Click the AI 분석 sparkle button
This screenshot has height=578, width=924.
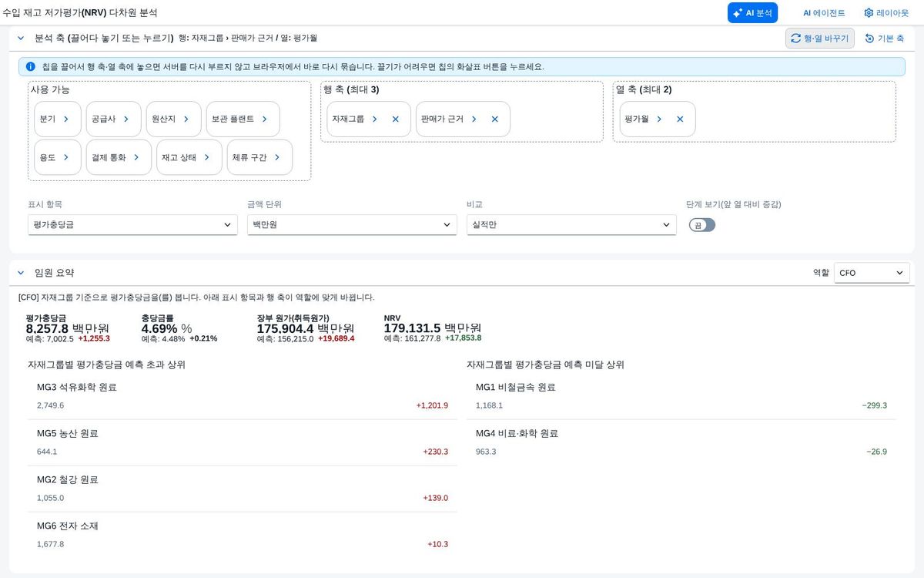752,13
